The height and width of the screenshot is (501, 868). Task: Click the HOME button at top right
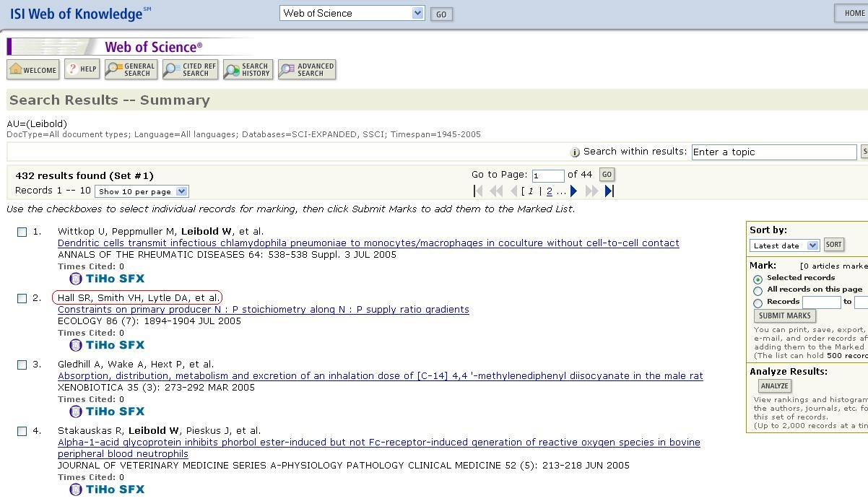click(852, 13)
